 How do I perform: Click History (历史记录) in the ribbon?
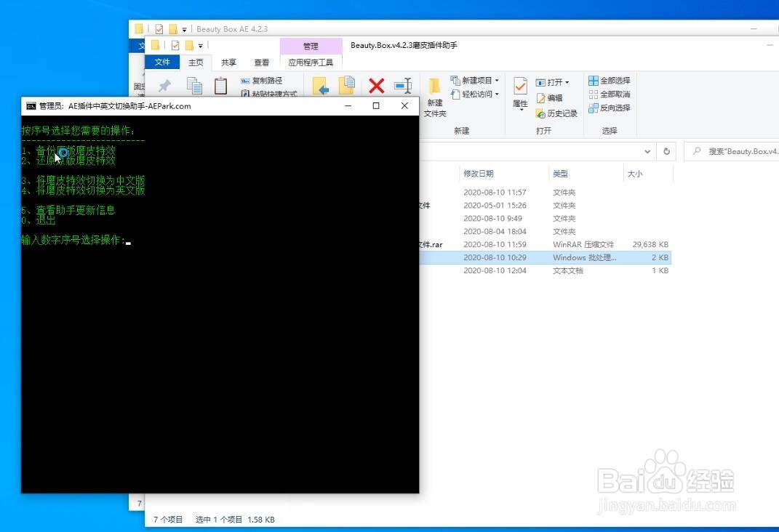pyautogui.click(x=556, y=113)
